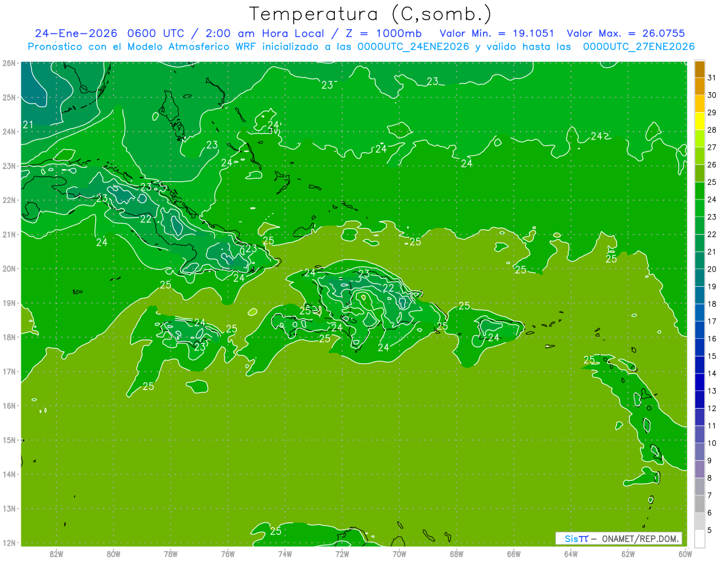Pick the teal band between 19 and 20

699,278
